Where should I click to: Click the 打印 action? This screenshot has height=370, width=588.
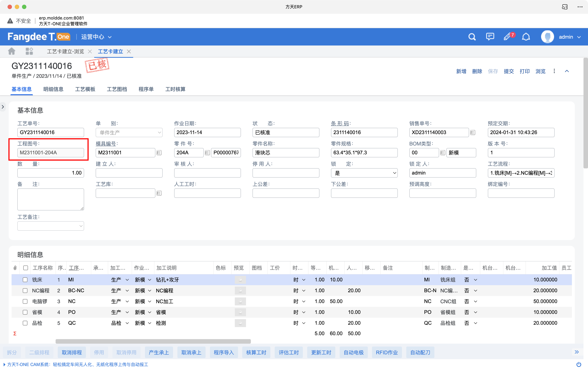point(524,71)
